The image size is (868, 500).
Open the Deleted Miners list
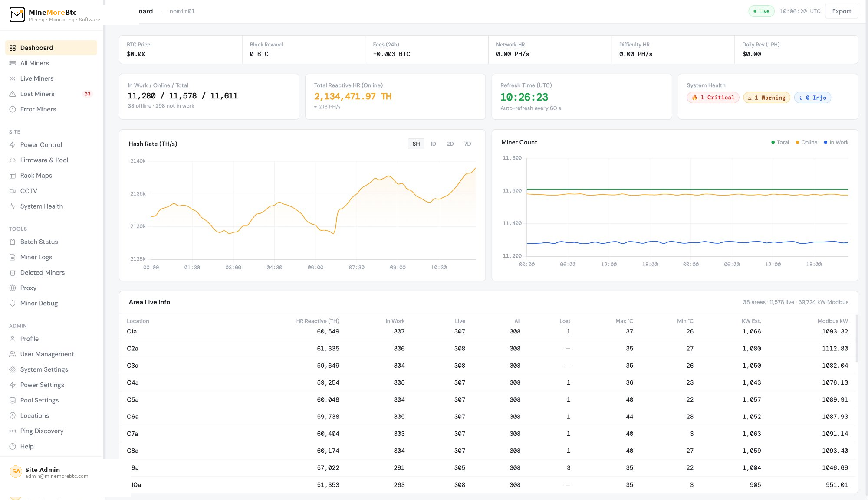coord(42,272)
